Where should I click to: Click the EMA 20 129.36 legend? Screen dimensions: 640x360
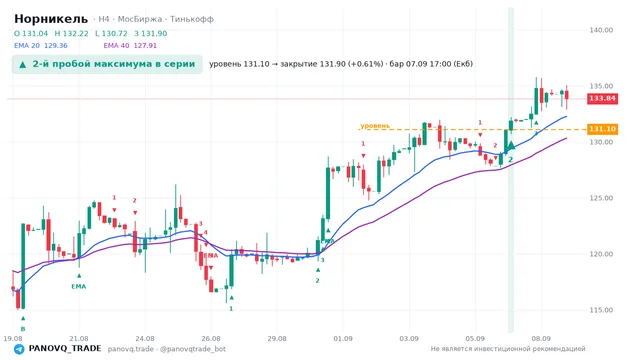click(41, 46)
